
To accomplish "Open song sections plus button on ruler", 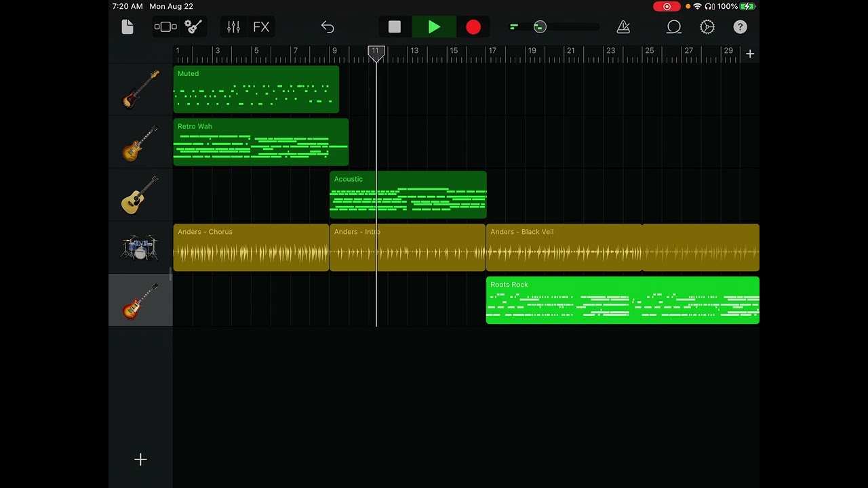I will pos(750,54).
